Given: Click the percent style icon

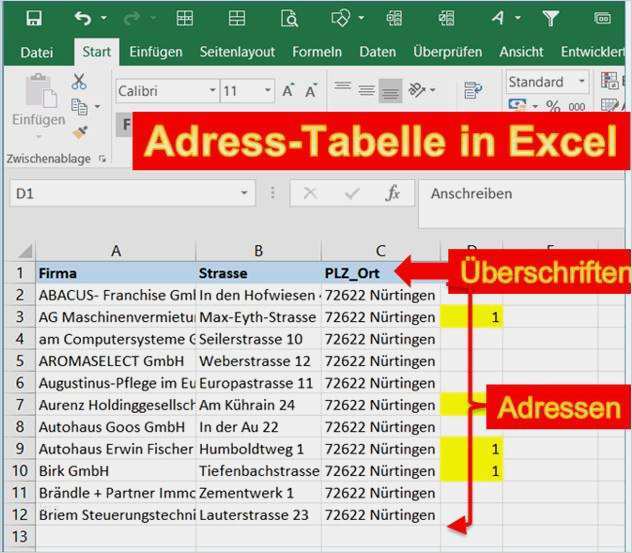Looking at the screenshot, I should [553, 106].
